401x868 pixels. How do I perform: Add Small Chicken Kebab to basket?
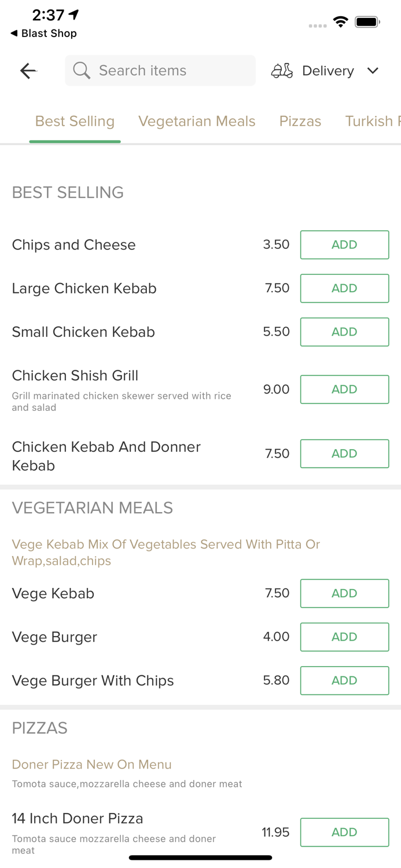344,332
